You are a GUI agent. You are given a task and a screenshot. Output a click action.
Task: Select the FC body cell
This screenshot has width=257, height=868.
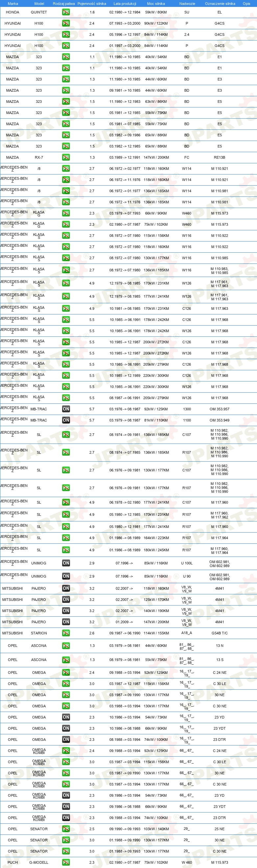[187, 157]
